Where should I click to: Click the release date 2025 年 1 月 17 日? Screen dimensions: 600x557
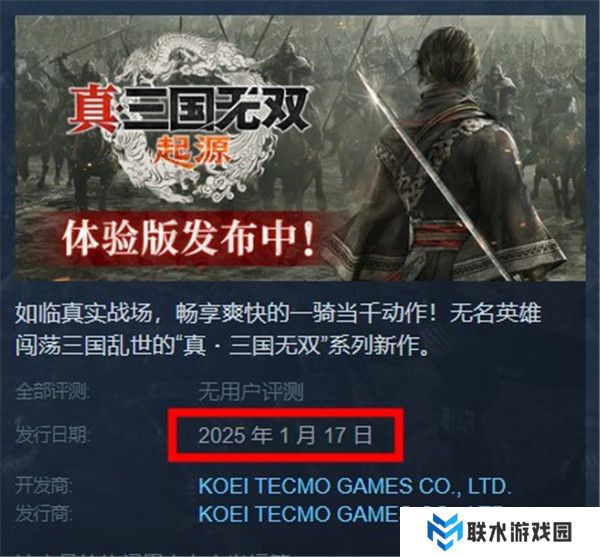coord(285,435)
